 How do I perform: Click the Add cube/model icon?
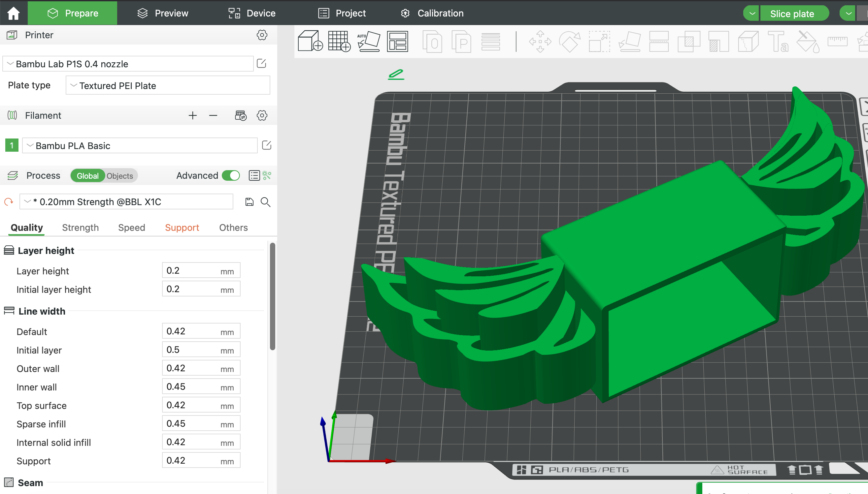(310, 41)
